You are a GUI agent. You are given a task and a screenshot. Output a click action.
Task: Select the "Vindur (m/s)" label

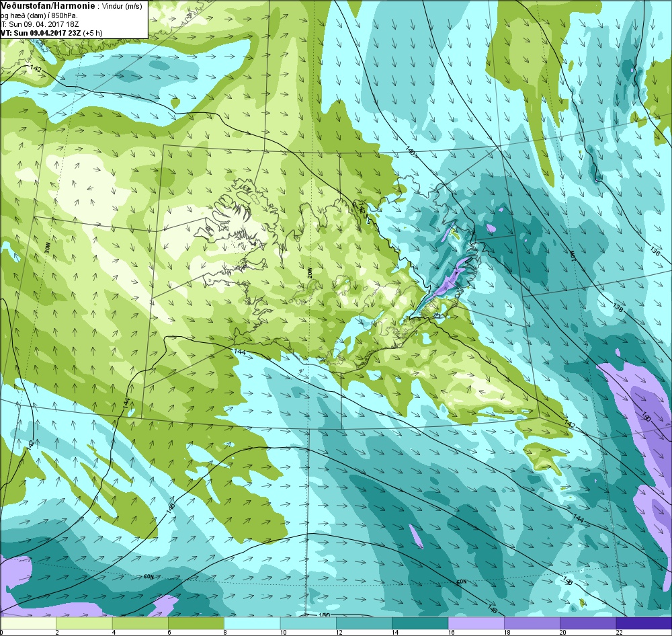[122, 6]
